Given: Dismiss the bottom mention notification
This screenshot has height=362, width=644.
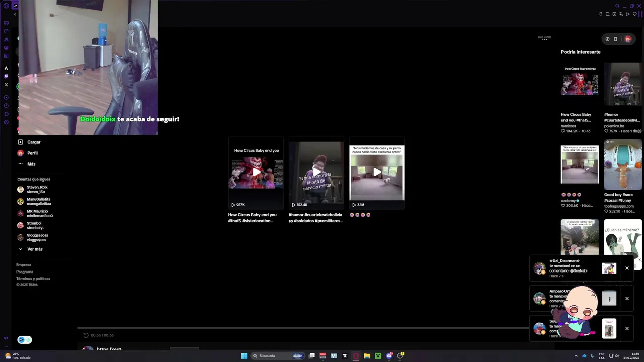Looking at the screenshot, I should click(627, 328).
